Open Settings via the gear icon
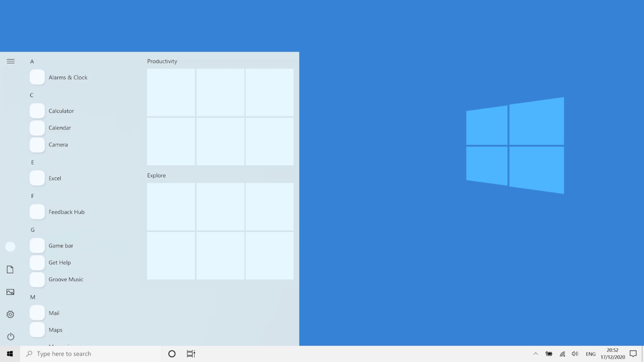644x362 pixels. pyautogui.click(x=10, y=314)
